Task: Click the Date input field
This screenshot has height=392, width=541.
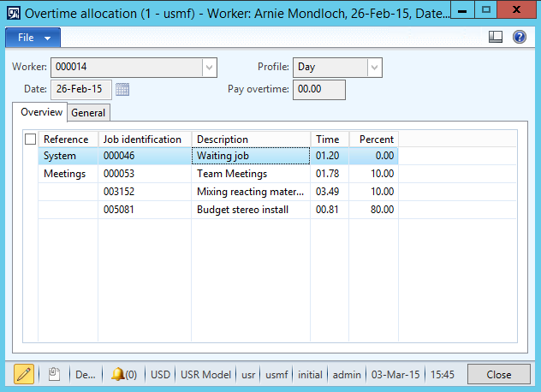Action: (x=80, y=88)
